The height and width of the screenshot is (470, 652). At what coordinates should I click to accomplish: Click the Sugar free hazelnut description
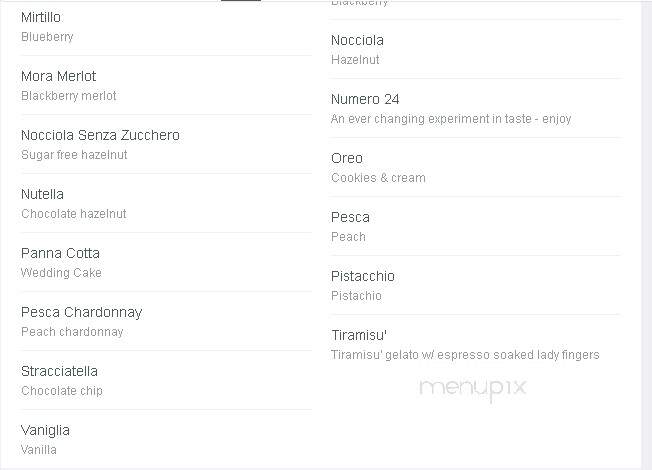point(74,155)
